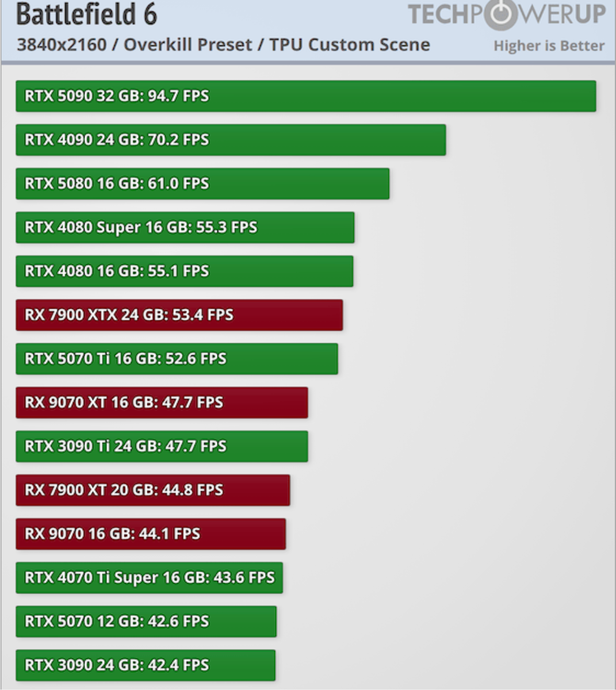This screenshot has width=616, height=690.
Task: Click the power symbol in the TechPowerUp logo
Action: (x=500, y=15)
